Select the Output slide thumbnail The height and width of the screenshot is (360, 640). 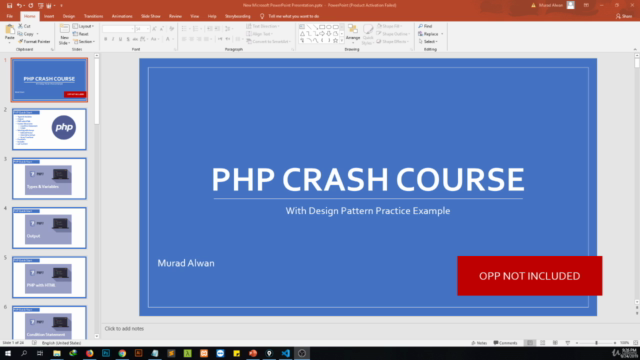coord(49,228)
